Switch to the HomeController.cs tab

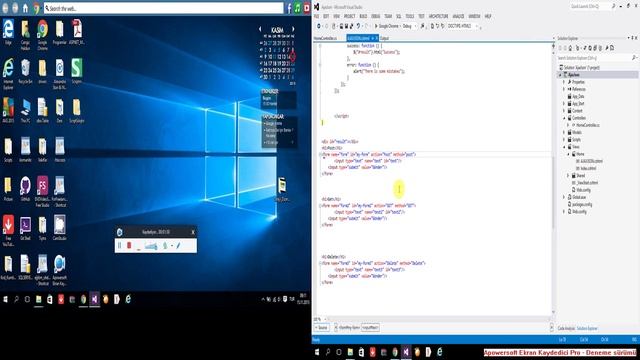(x=325, y=38)
